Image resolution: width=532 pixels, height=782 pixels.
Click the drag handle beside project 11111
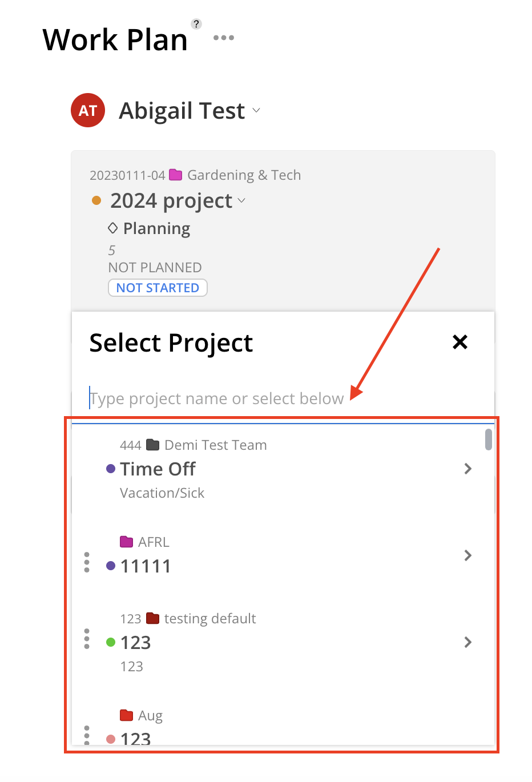(87, 562)
